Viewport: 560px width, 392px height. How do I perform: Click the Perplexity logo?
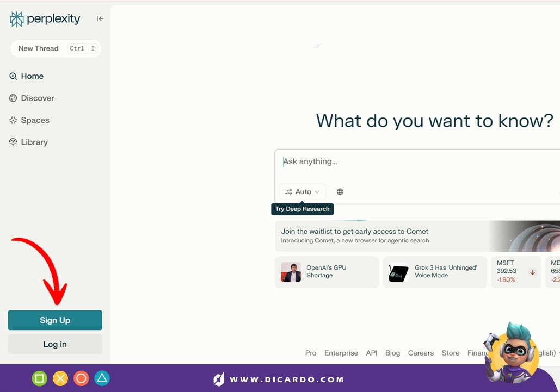(x=45, y=19)
